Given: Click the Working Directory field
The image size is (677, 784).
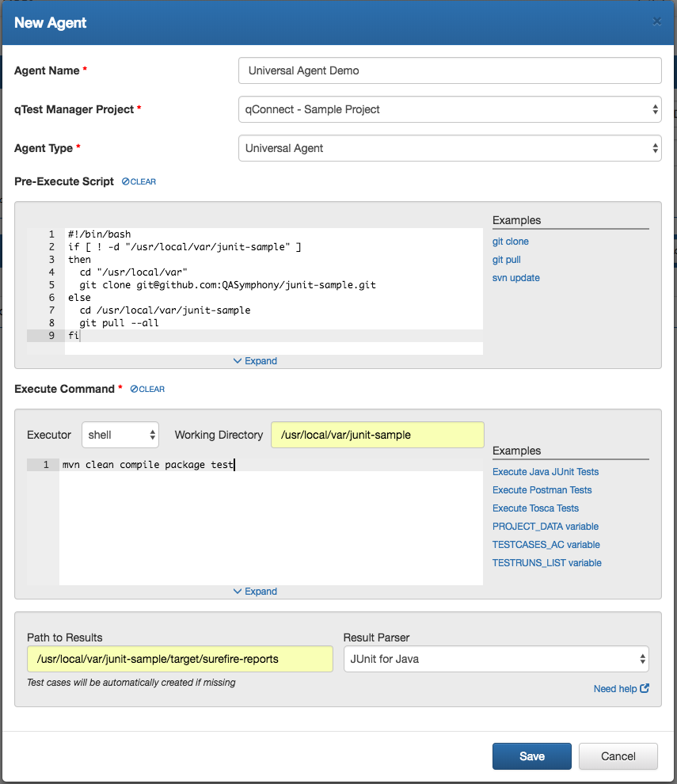Looking at the screenshot, I should 377,435.
